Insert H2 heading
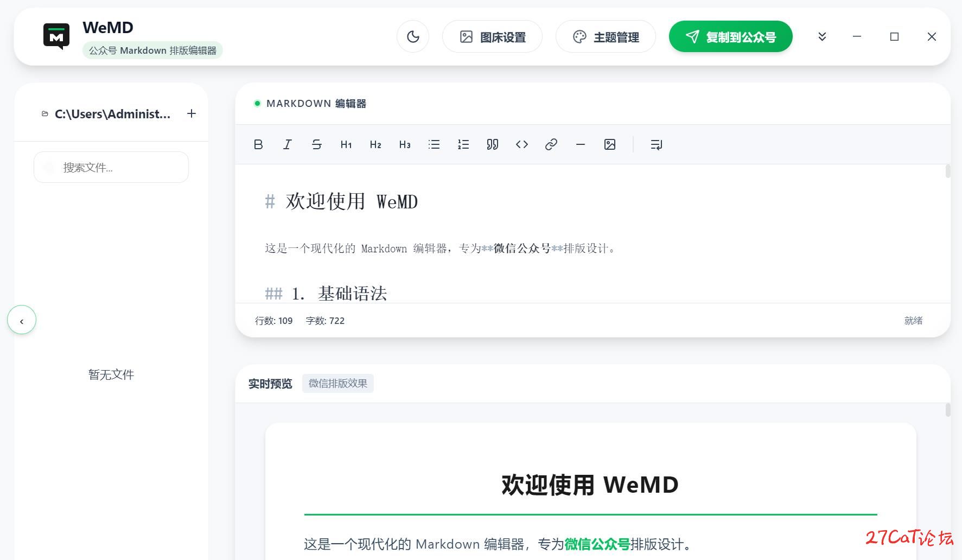Screen dimensions: 962x560 coord(375,144)
